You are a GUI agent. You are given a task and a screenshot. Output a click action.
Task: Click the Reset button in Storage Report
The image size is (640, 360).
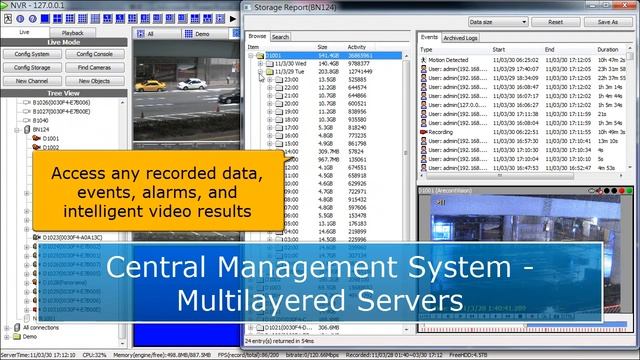[556, 22]
